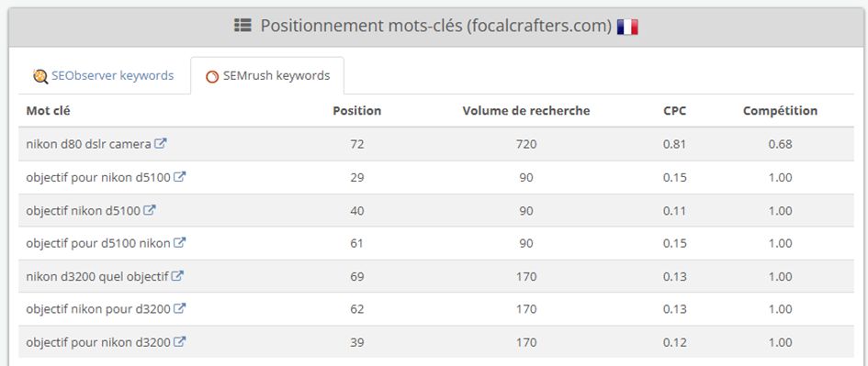This screenshot has width=868, height=366.
Task: Click the CPC column header
Action: pos(675,111)
